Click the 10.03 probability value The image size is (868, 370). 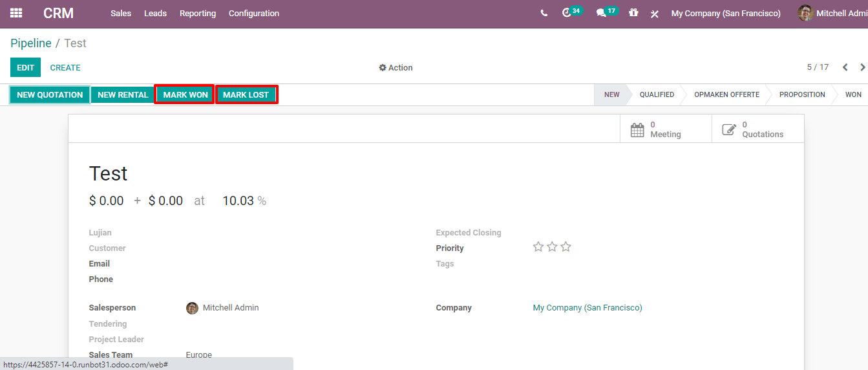coord(238,201)
